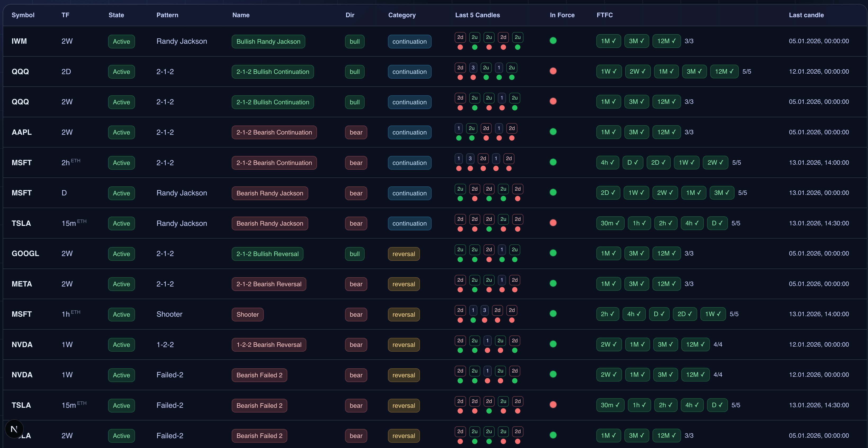
Task: Select the "continuation" category badge on AAPL row
Action: click(409, 132)
